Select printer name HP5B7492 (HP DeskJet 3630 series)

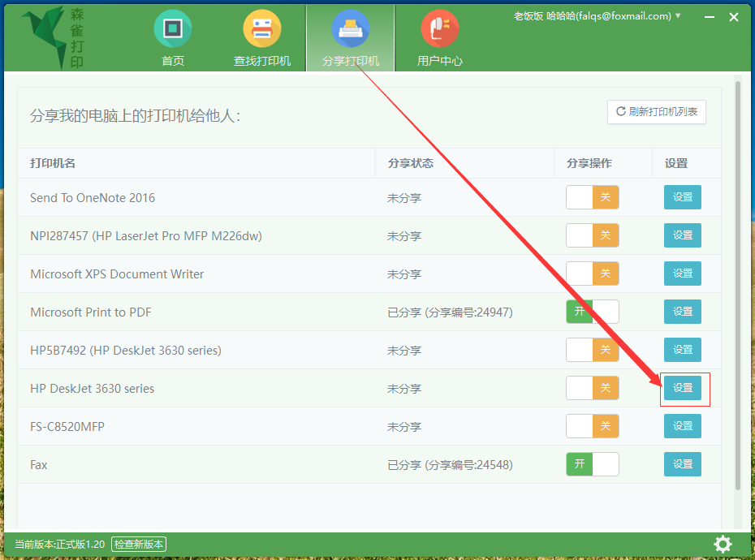click(x=126, y=350)
